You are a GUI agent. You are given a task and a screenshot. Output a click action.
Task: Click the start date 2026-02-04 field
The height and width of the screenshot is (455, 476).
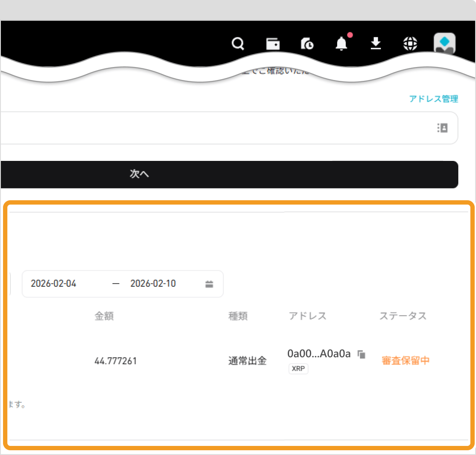pyautogui.click(x=54, y=283)
